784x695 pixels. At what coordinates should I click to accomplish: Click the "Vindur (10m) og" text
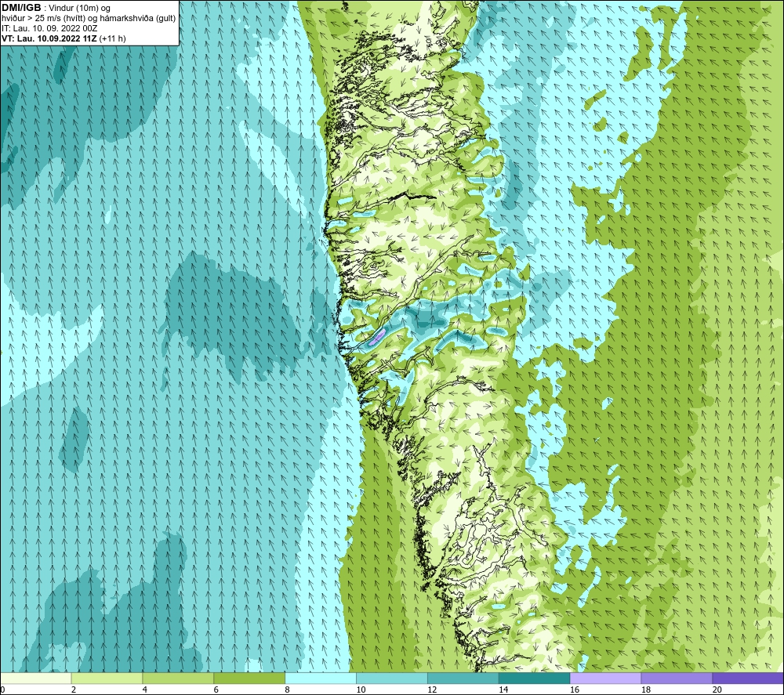pyautogui.click(x=80, y=9)
